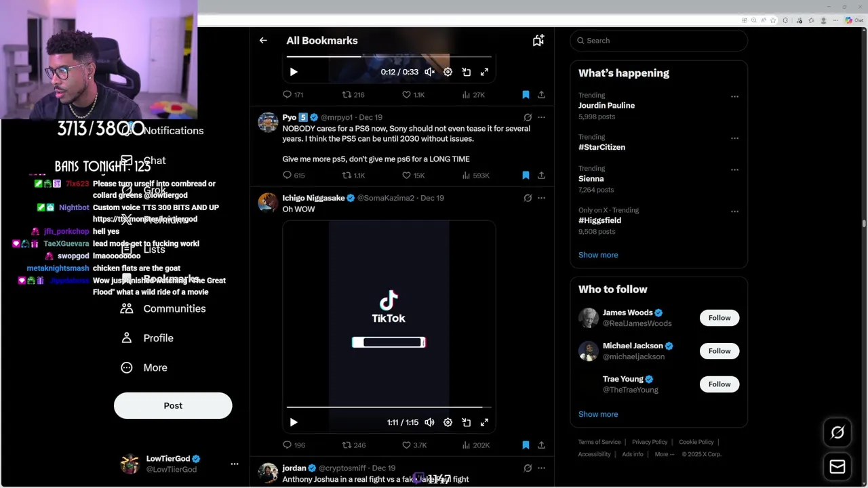Click the Post button
Image resolution: width=868 pixels, height=488 pixels.
(173, 405)
